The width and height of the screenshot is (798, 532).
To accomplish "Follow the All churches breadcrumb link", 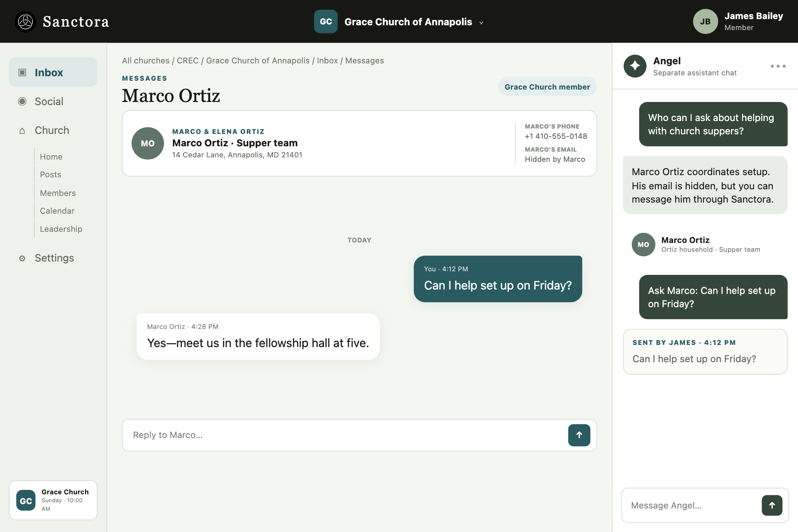I will [x=146, y=61].
